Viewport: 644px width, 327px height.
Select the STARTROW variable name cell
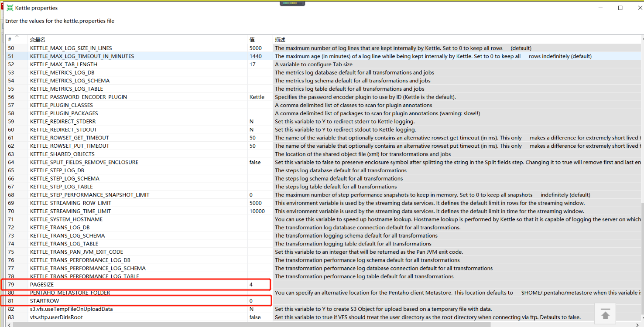coord(131,301)
